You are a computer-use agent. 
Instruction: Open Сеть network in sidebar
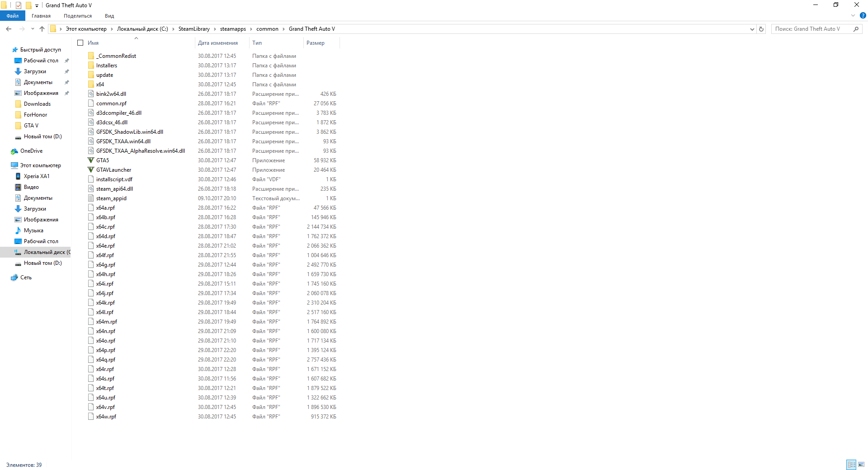(x=26, y=277)
